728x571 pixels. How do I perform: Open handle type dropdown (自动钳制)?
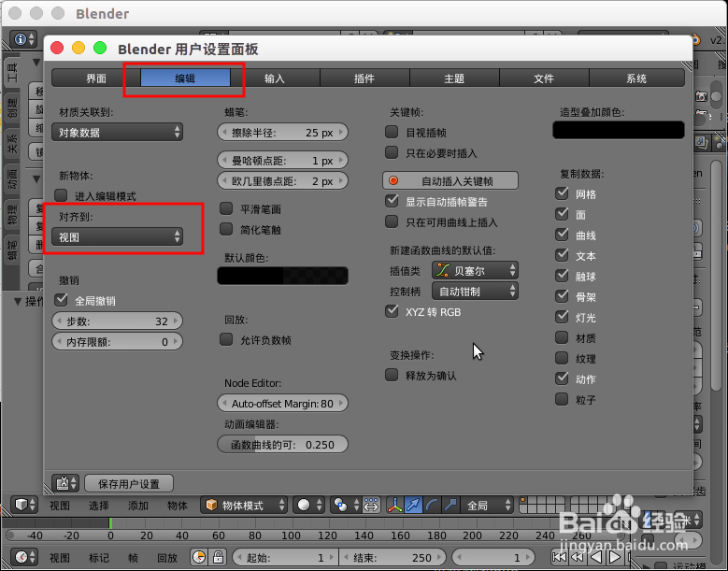click(475, 291)
